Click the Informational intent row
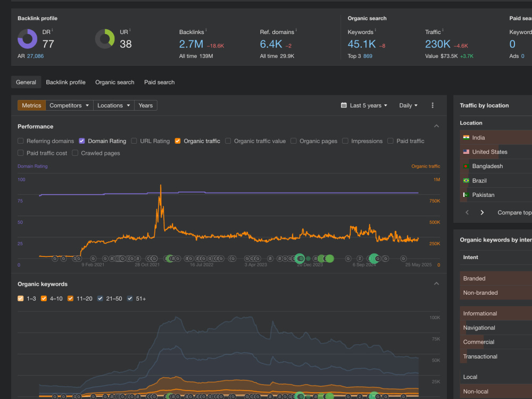532x399 pixels. 496,313
